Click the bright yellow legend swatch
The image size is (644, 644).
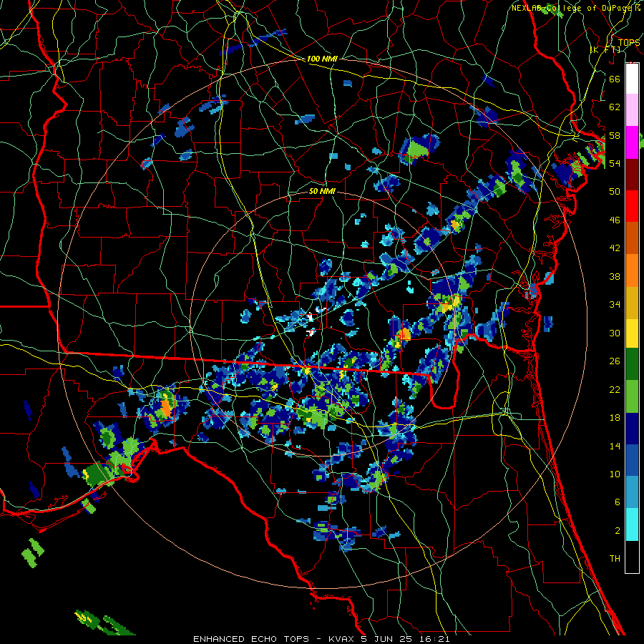632,333
